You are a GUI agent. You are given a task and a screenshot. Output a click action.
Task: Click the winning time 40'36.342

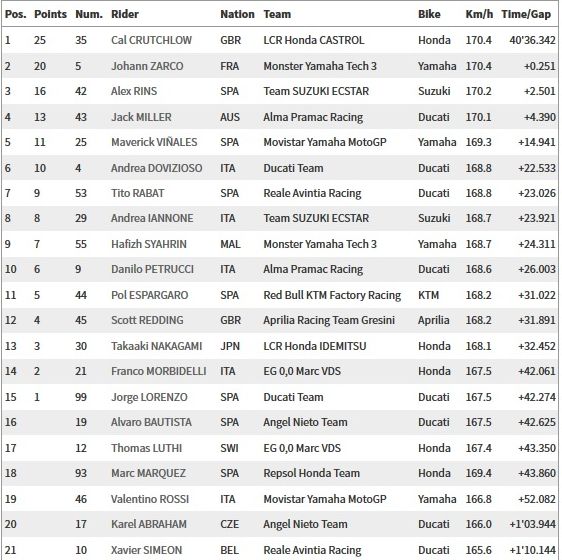(x=532, y=40)
